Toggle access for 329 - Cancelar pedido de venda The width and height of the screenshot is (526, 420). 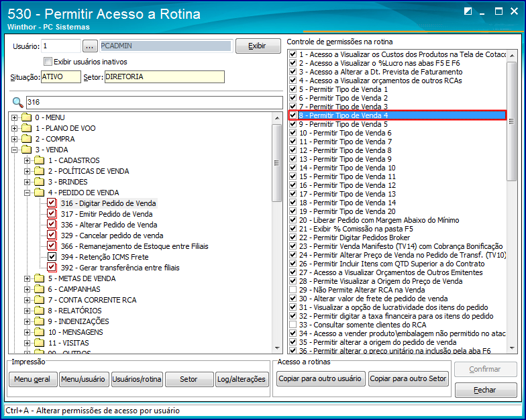coord(52,235)
